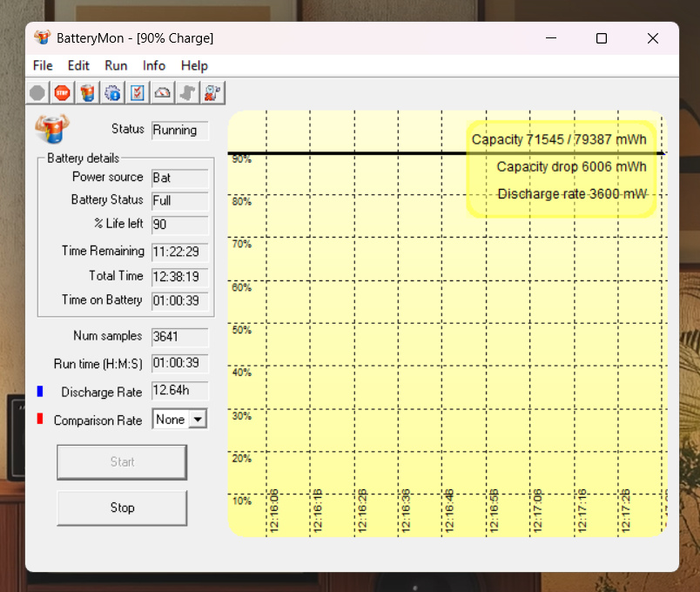Click the 'Time Remaining' label text

tap(103, 251)
